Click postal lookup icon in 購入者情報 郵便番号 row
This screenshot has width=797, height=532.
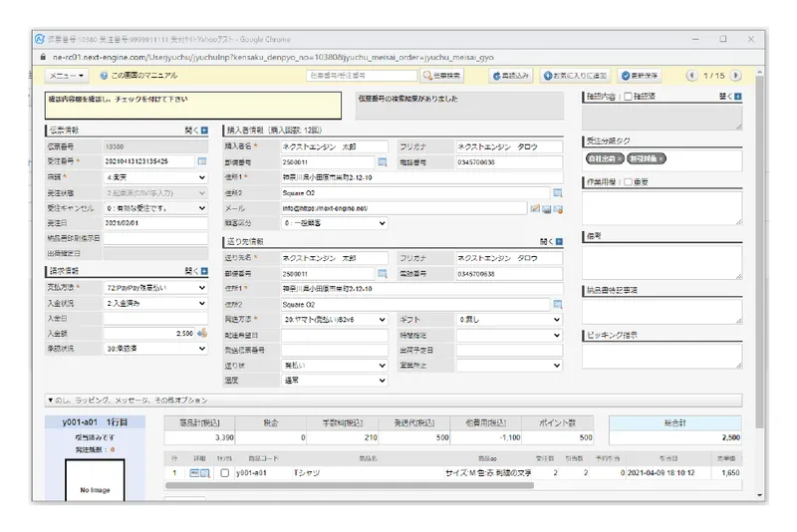pyautogui.click(x=383, y=162)
